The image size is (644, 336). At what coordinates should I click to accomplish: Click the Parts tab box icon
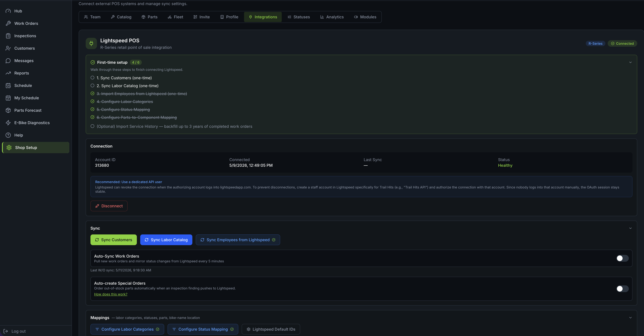tap(143, 17)
